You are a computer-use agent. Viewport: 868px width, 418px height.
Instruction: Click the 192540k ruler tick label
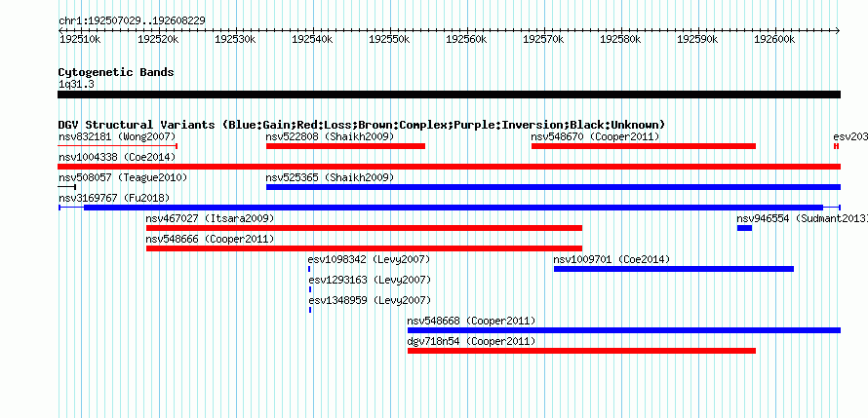[x=312, y=39]
